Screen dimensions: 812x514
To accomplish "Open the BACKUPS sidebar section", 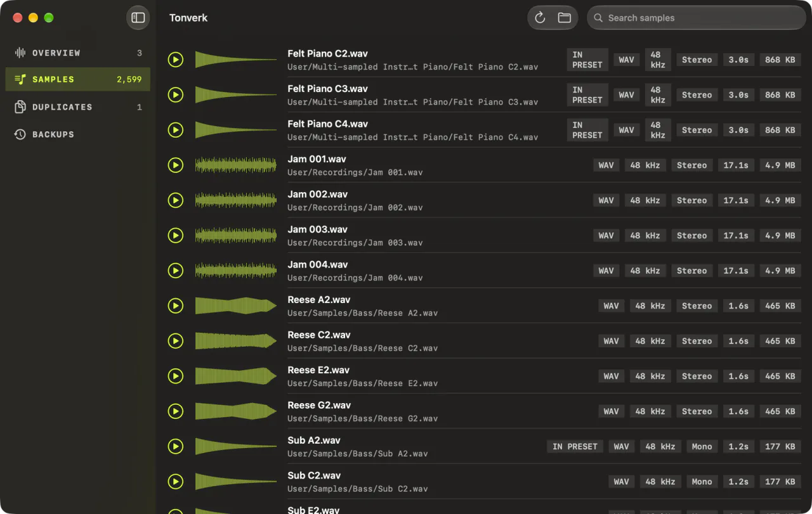I will point(78,134).
